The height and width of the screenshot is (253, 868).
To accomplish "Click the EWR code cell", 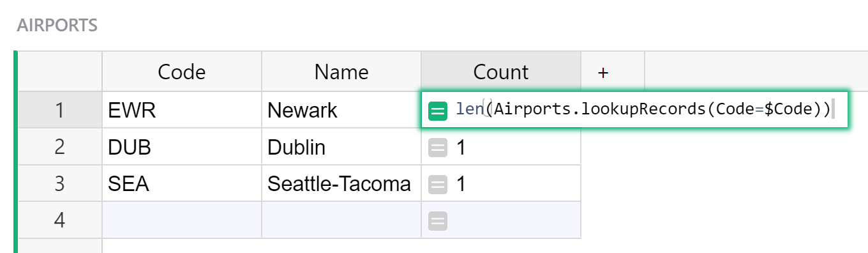I will [182, 111].
